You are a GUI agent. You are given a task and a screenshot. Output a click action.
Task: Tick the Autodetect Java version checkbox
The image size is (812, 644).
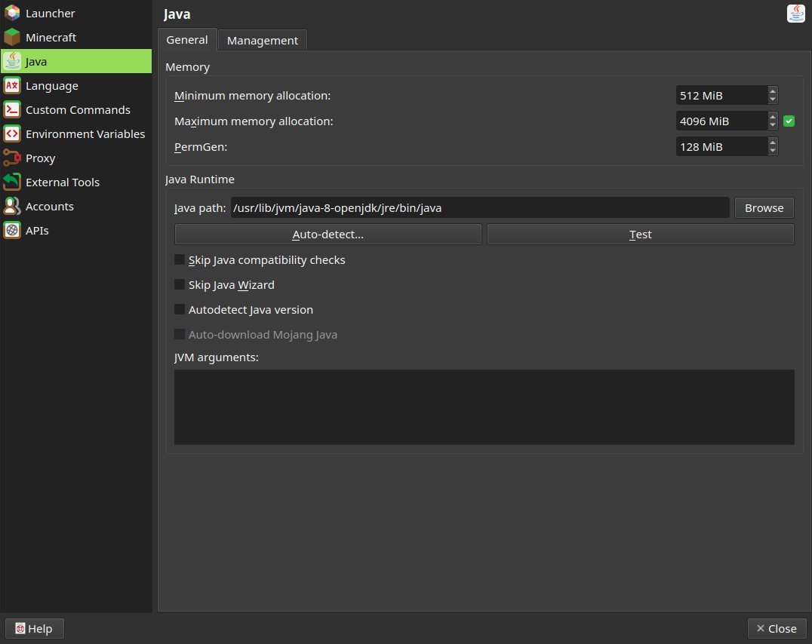tap(180, 310)
